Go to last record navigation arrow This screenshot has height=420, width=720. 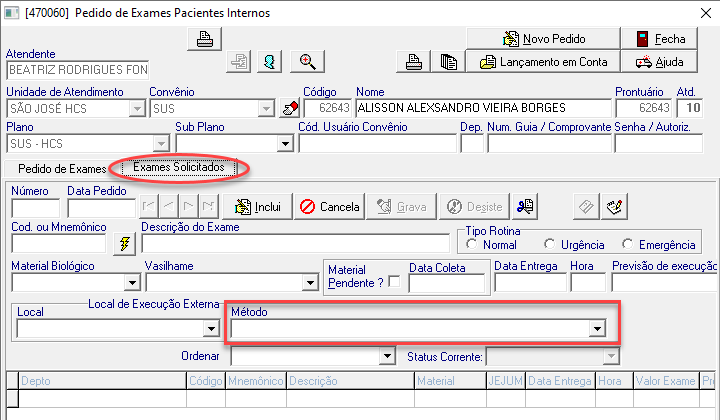coord(208,206)
